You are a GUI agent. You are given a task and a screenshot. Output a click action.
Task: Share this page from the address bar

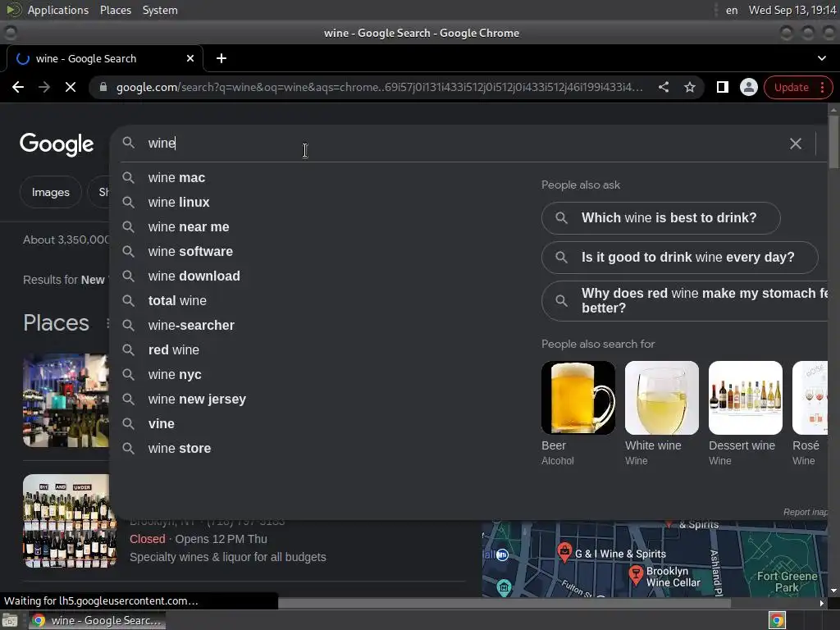click(x=663, y=87)
